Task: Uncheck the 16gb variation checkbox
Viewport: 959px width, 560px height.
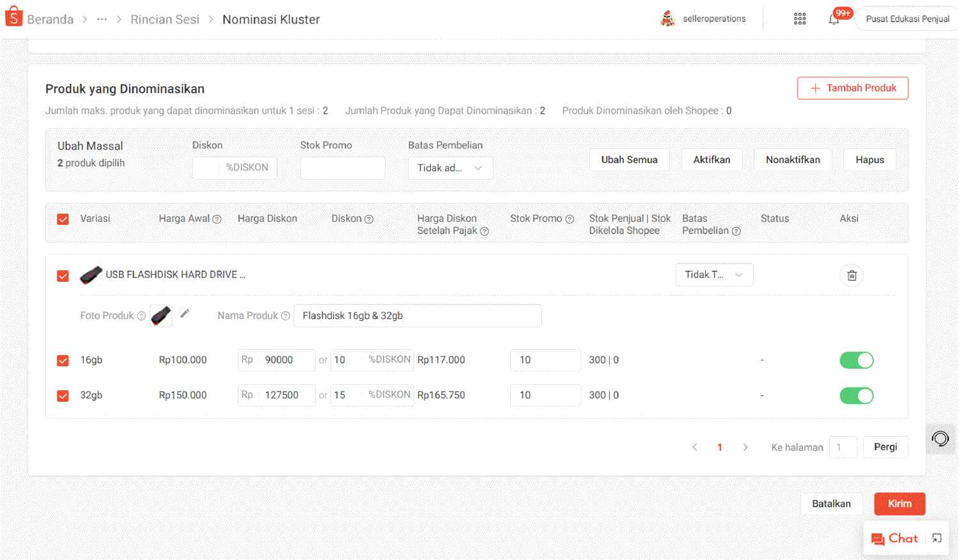Action: [63, 361]
